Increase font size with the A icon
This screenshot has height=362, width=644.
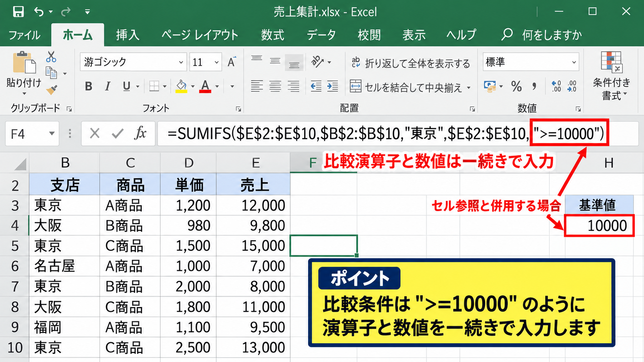click(x=231, y=62)
